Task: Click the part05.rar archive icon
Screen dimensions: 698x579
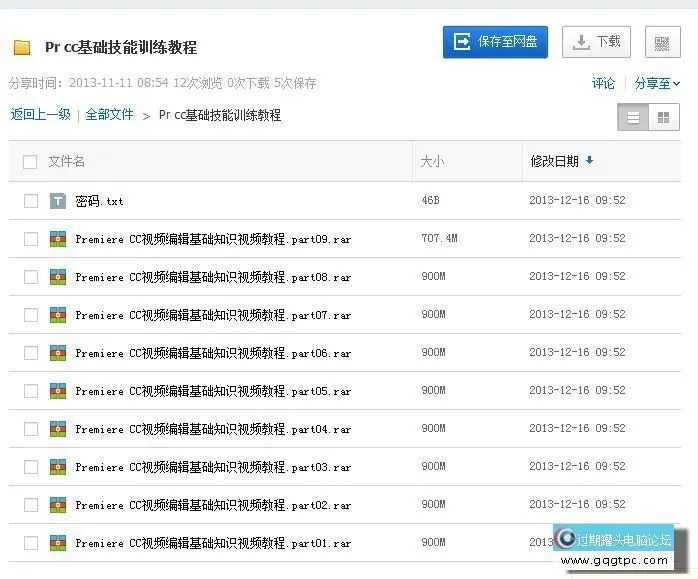Action: [x=58, y=391]
